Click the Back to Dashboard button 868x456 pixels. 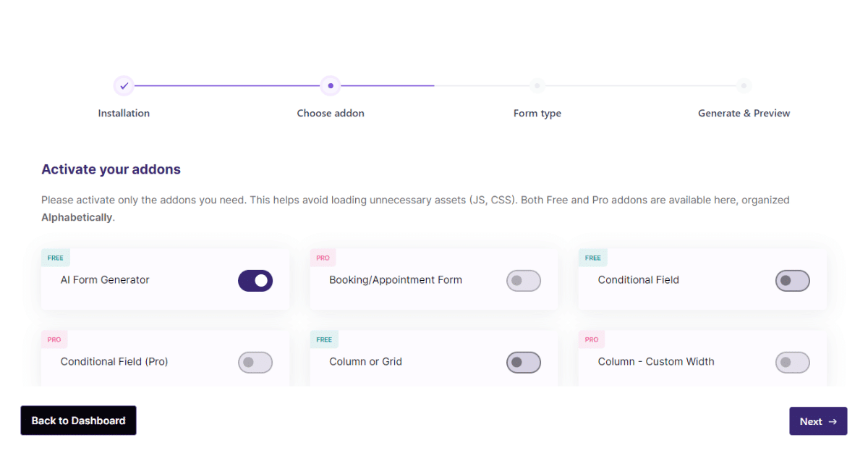pyautogui.click(x=78, y=421)
